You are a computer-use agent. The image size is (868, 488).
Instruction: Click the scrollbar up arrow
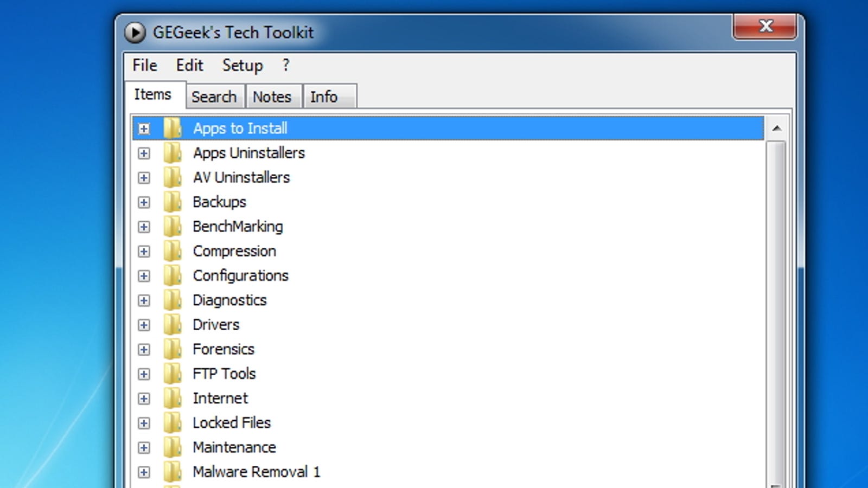click(776, 129)
